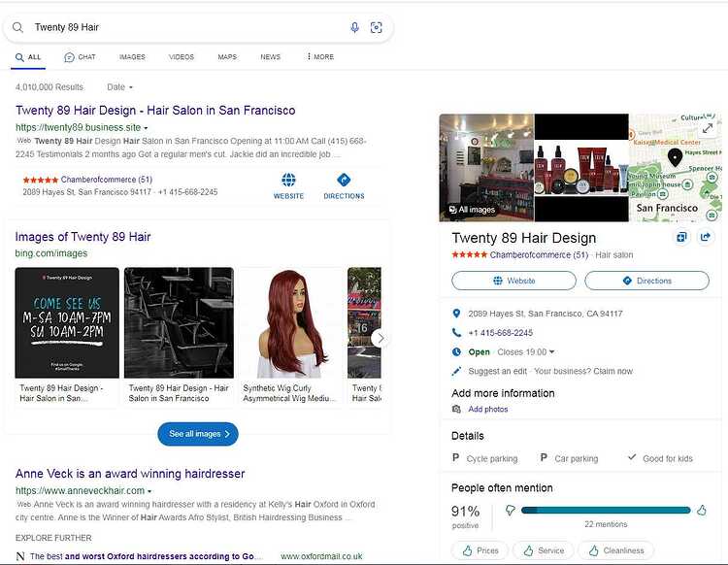This screenshot has height=565, width=728.
Task: Click the positive sentiment progress bar
Action: click(x=606, y=511)
